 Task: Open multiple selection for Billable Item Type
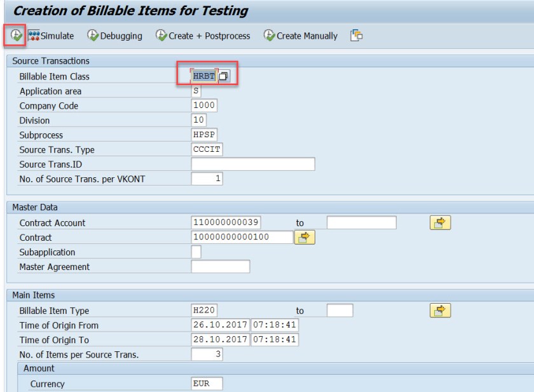point(440,310)
